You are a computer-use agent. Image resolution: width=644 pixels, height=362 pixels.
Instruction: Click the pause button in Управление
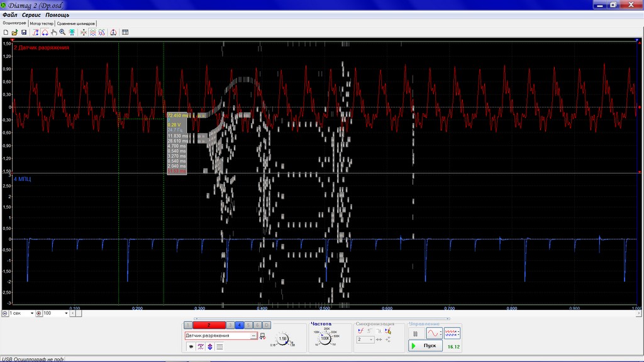coord(416,334)
